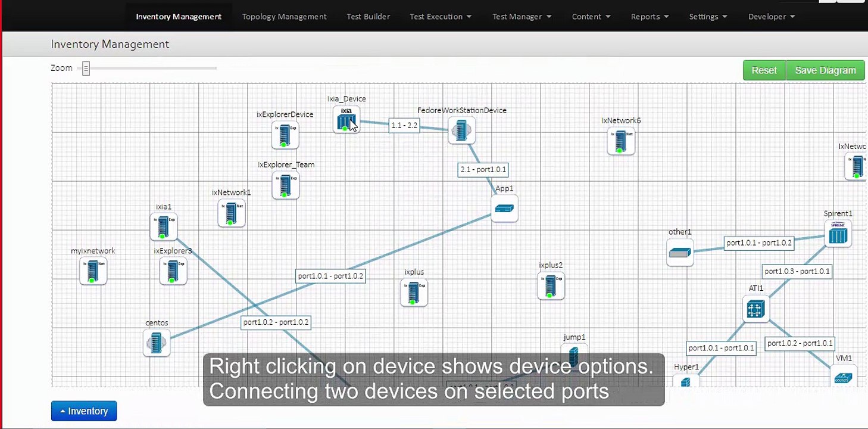The image size is (868, 429).
Task: Select the myixnetwork device icon
Action: click(x=93, y=271)
